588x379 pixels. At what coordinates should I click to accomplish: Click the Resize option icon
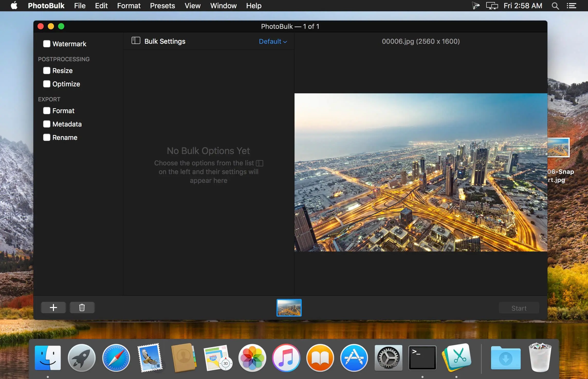pos(46,70)
